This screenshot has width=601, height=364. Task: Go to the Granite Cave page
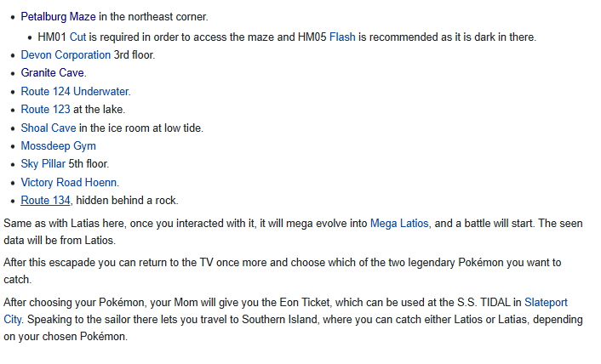(x=53, y=73)
